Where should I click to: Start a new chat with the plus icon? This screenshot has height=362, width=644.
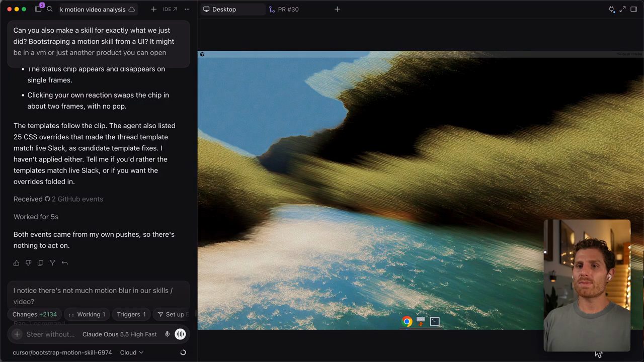pyautogui.click(x=153, y=9)
